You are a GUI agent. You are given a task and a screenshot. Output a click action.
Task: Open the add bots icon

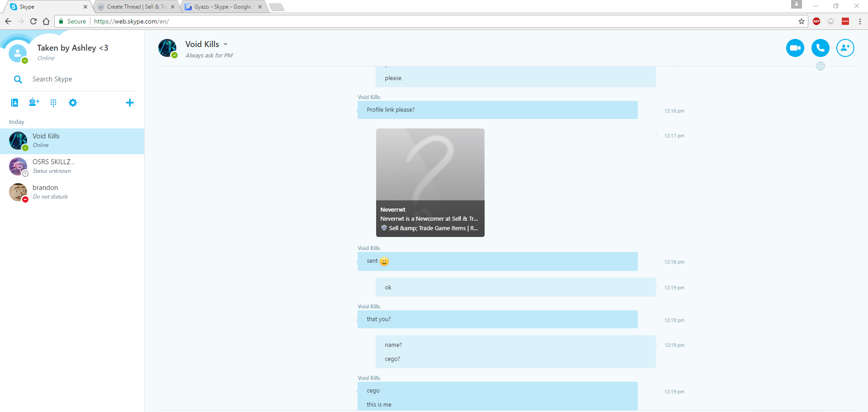(x=34, y=103)
